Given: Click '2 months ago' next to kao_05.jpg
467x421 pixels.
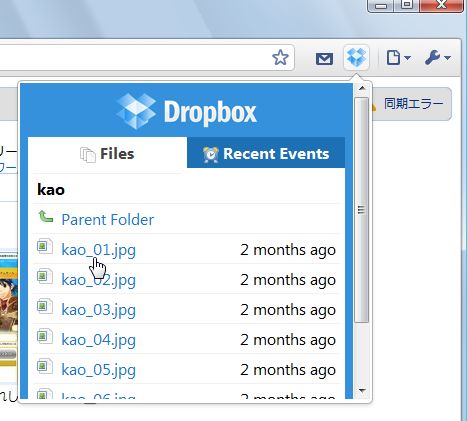Looking at the screenshot, I should pos(288,370).
